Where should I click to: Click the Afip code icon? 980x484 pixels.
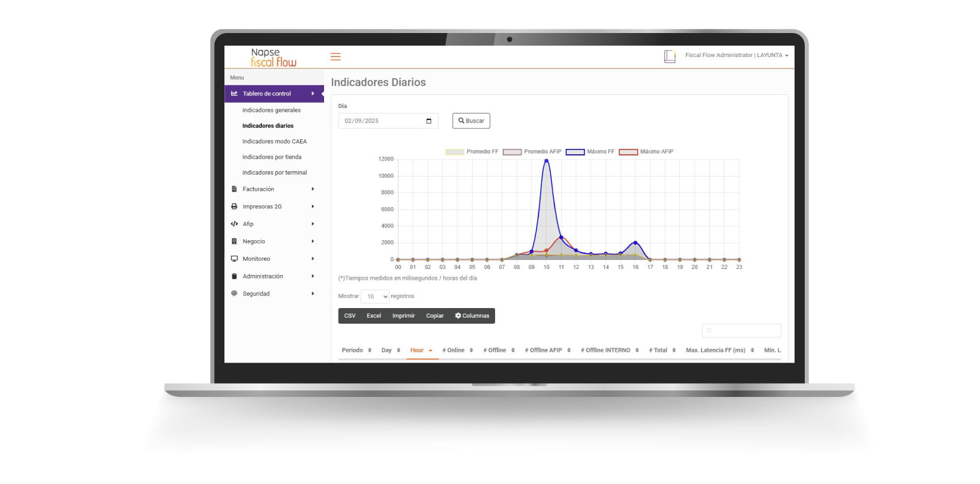[x=234, y=224]
